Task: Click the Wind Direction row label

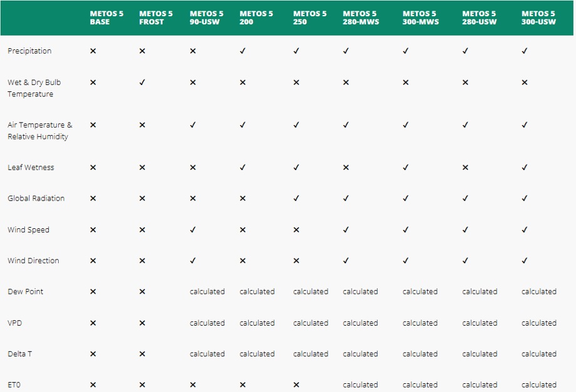Action: [33, 261]
